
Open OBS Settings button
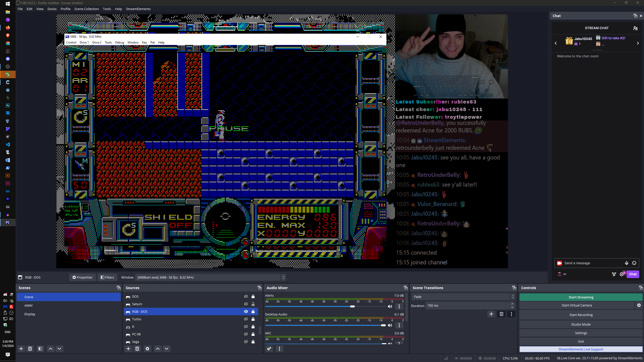tap(581, 333)
